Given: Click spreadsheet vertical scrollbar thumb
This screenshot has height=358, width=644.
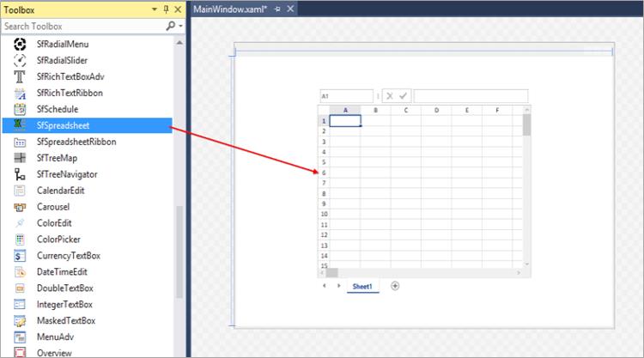Looking at the screenshot, I should point(526,124).
